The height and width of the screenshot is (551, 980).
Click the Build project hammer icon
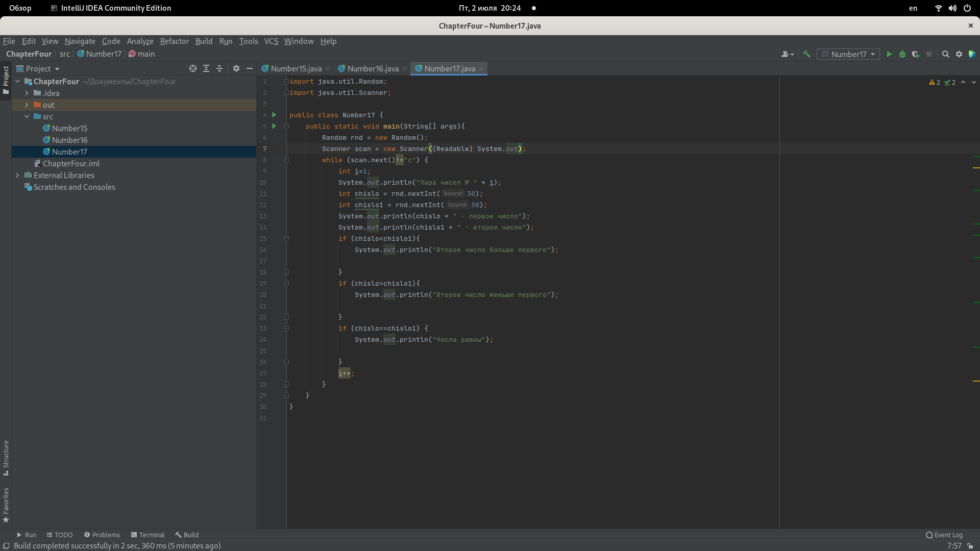807,54
